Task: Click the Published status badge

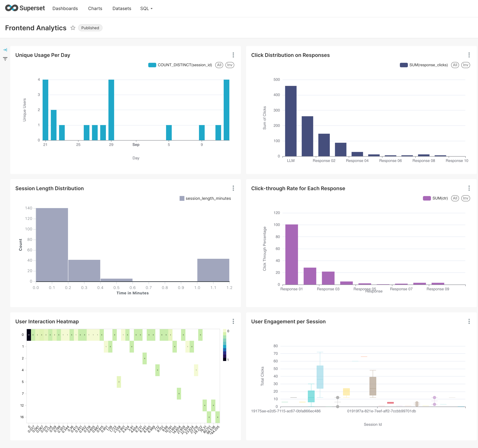Action: [90, 28]
